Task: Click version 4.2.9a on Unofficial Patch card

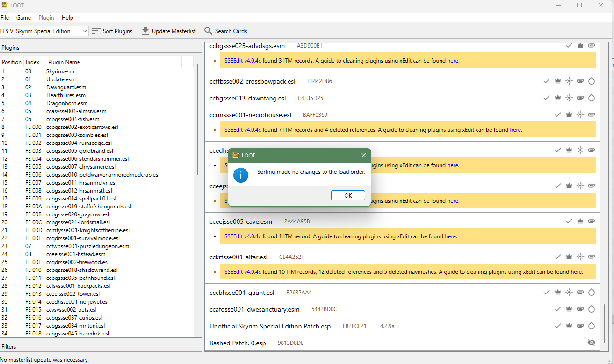Action: (x=387, y=326)
